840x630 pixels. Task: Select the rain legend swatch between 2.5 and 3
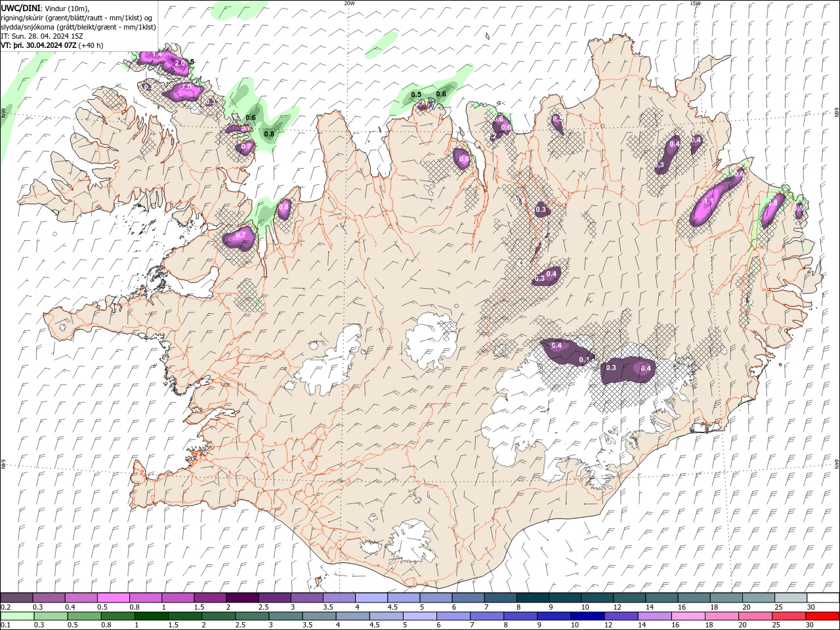pyautogui.click(x=251, y=616)
